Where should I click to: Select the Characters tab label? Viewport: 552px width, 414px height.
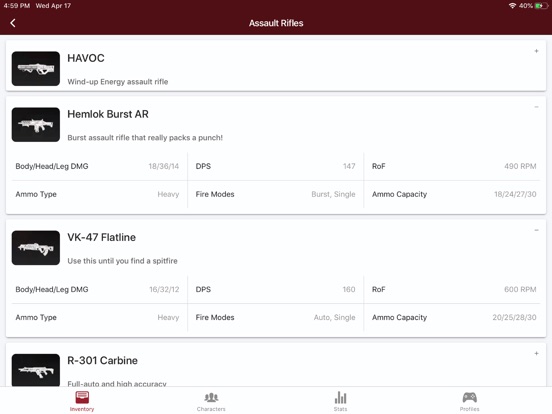pos(211,409)
